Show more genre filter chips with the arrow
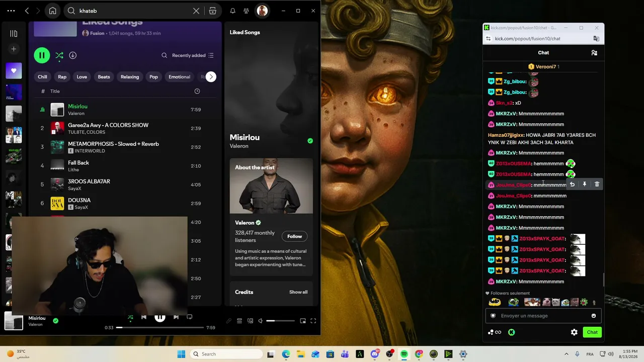 (211, 77)
